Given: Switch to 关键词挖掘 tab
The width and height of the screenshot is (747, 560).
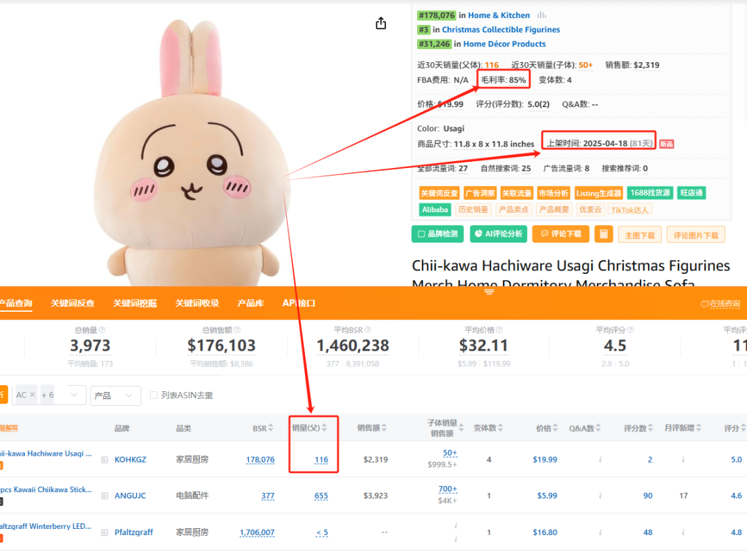Looking at the screenshot, I should [135, 304].
